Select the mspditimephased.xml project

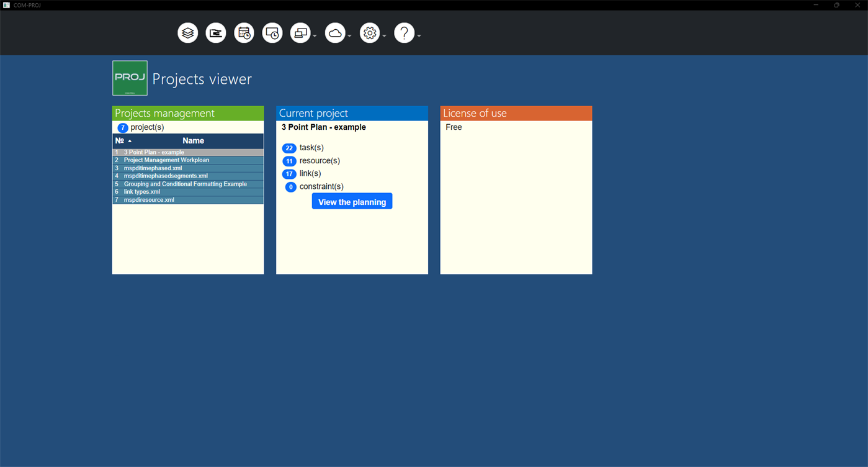(153, 168)
